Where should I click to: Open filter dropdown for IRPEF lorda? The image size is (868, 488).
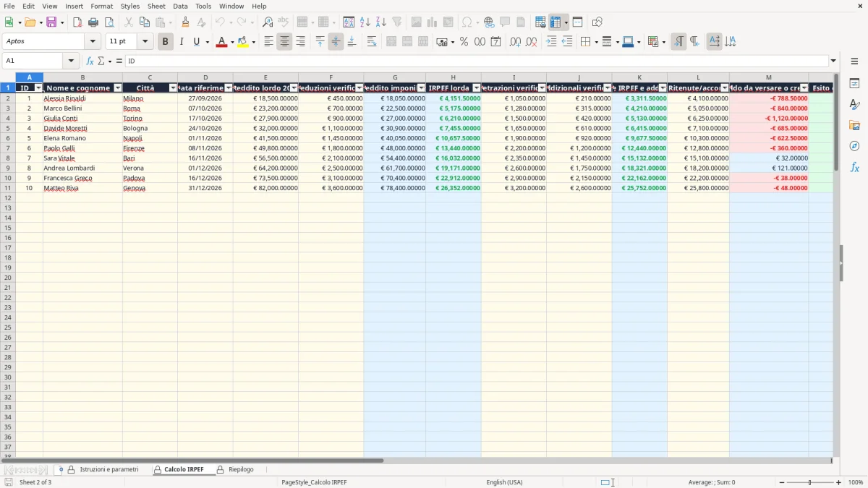(476, 88)
